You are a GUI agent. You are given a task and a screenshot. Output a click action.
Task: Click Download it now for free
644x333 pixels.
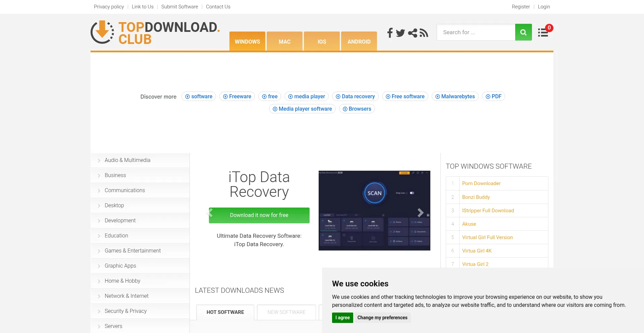(259, 215)
